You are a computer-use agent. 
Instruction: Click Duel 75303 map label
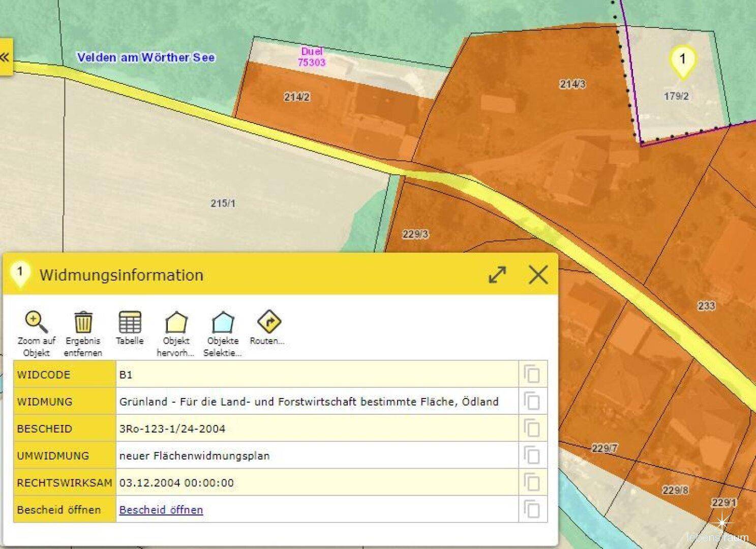(312, 57)
